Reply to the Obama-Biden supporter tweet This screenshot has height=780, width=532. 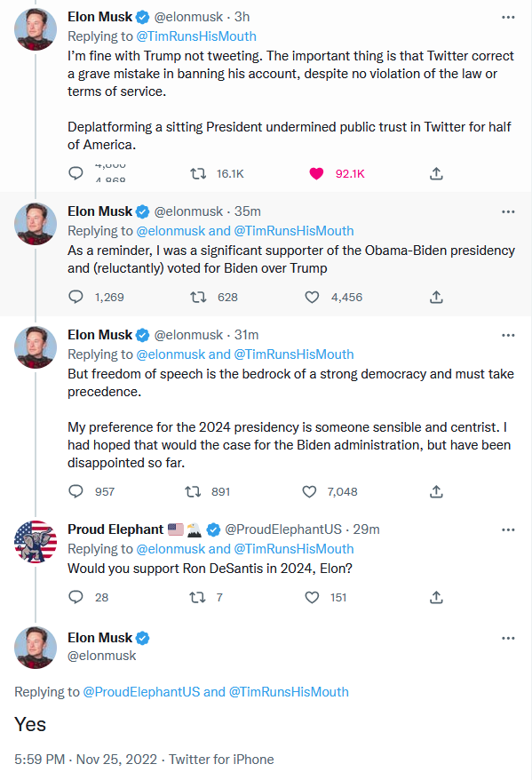(75, 297)
